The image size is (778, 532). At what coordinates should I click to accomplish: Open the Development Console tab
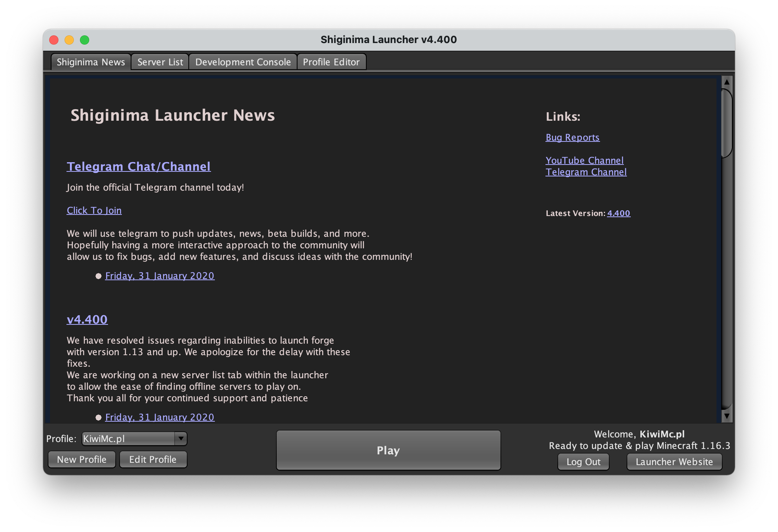coord(243,62)
